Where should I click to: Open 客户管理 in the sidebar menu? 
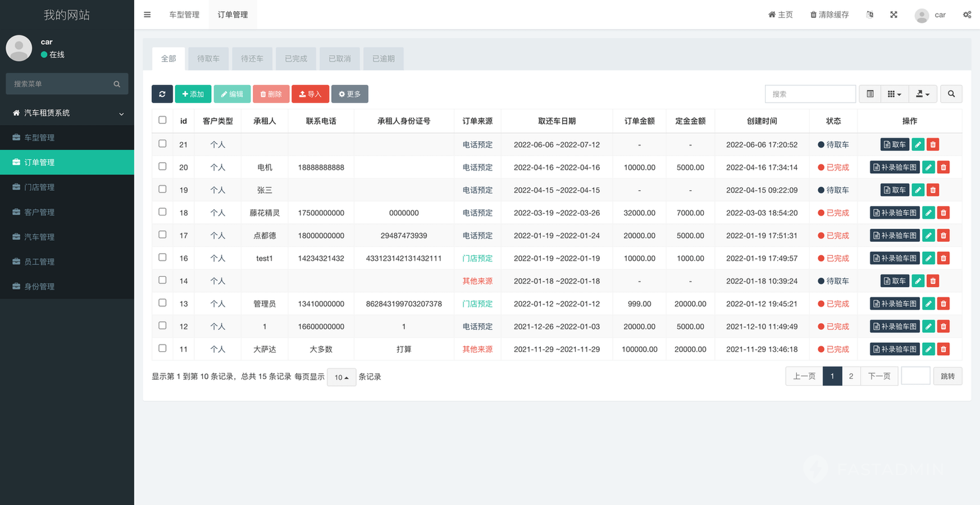pyautogui.click(x=39, y=212)
